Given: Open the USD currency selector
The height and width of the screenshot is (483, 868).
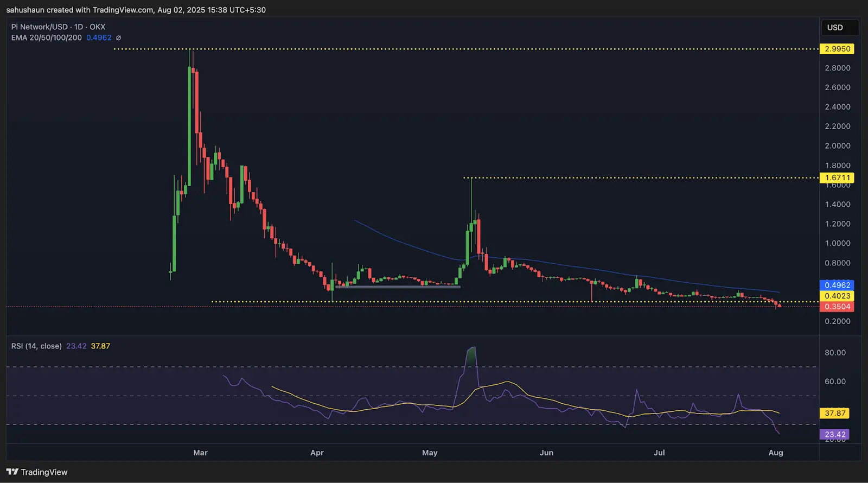Looking at the screenshot, I should pyautogui.click(x=840, y=27).
